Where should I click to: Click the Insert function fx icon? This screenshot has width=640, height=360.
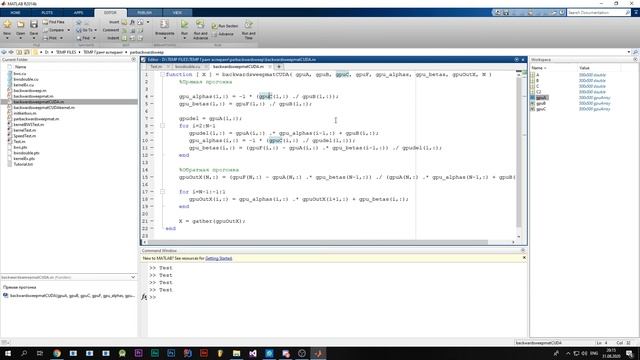click(132, 22)
